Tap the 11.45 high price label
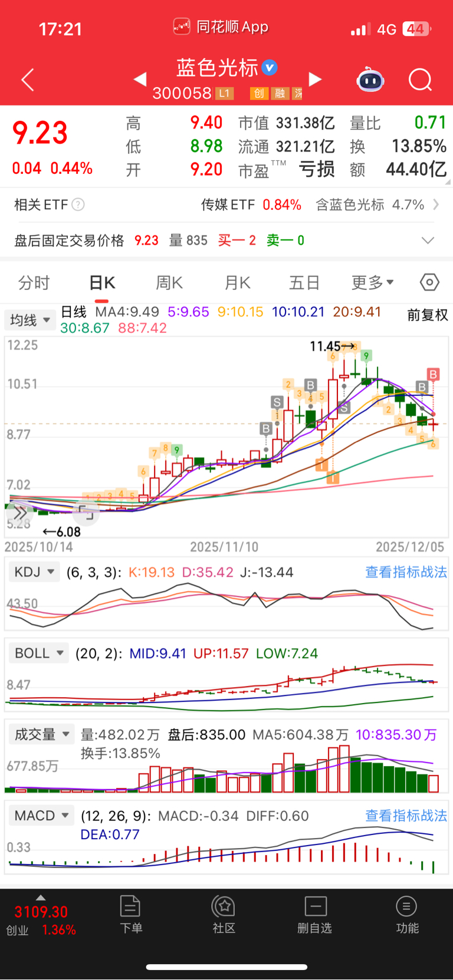This screenshot has height=980, width=453. 325,347
